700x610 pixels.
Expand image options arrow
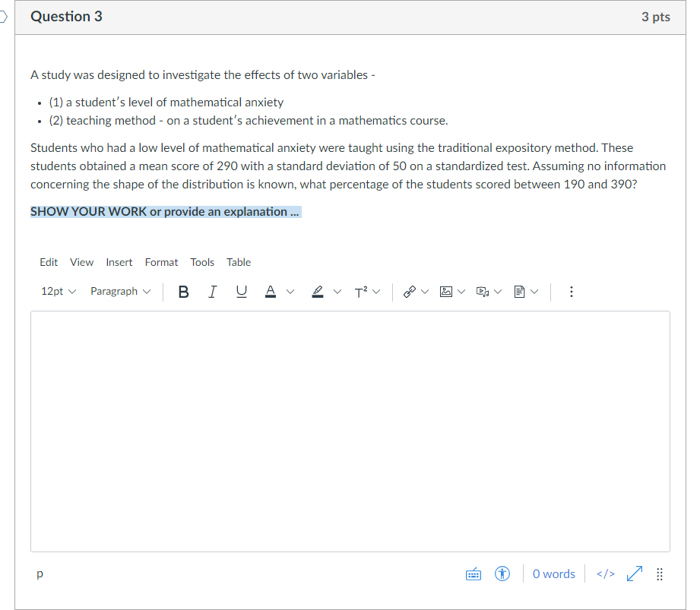[x=461, y=292]
